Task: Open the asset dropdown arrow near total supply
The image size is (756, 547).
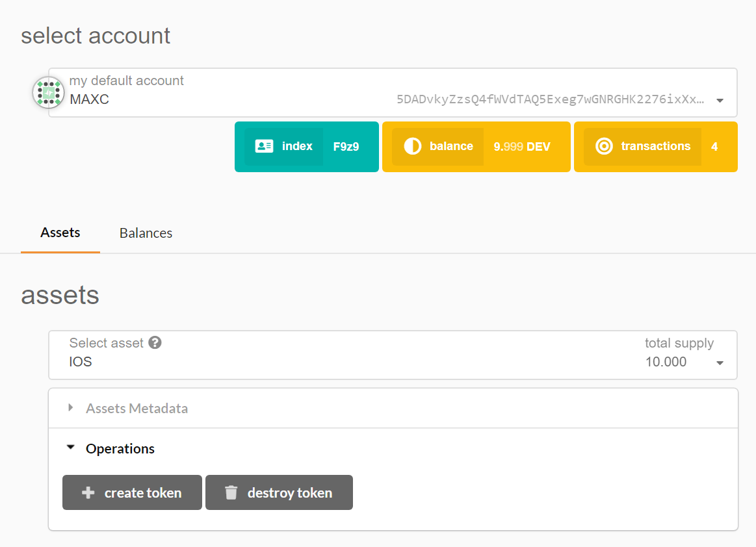Action: 720,363
